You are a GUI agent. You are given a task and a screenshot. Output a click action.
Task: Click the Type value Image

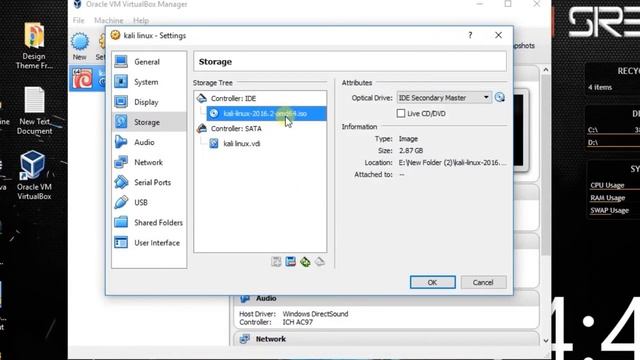tap(409, 139)
